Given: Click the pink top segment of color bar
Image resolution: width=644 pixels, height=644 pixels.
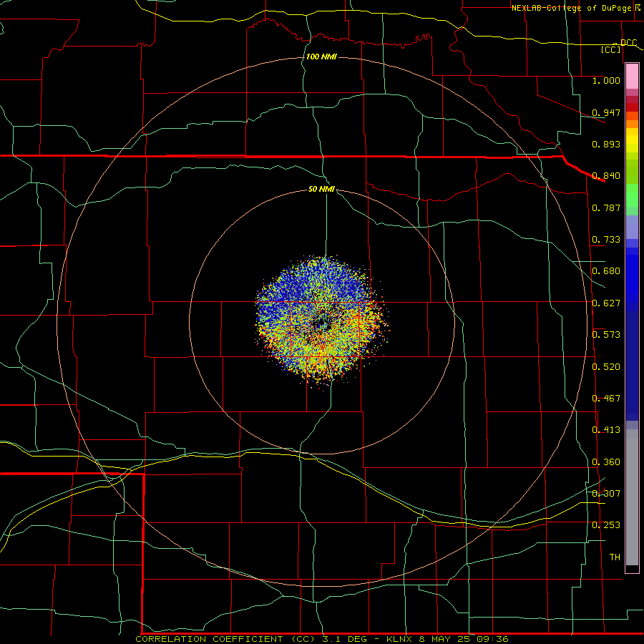Looking at the screenshot, I should pyautogui.click(x=632, y=76).
